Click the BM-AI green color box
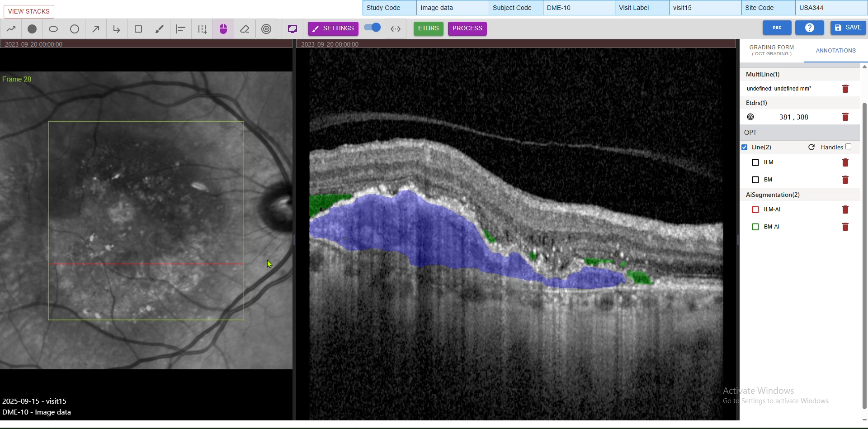Screen dimensions: 868x429 click(755, 227)
